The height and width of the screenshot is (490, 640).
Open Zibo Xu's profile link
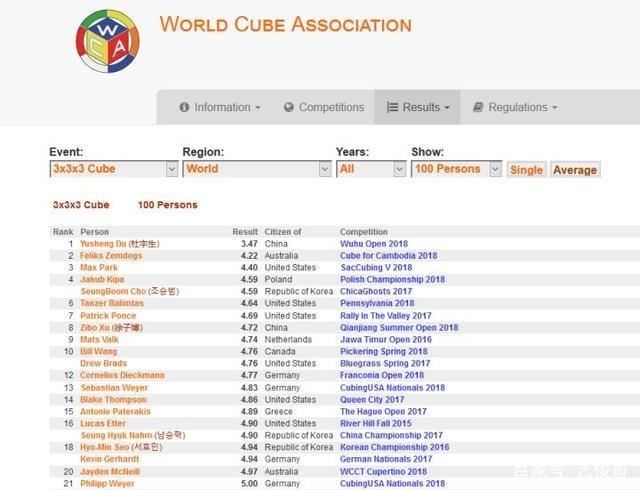tap(111, 327)
